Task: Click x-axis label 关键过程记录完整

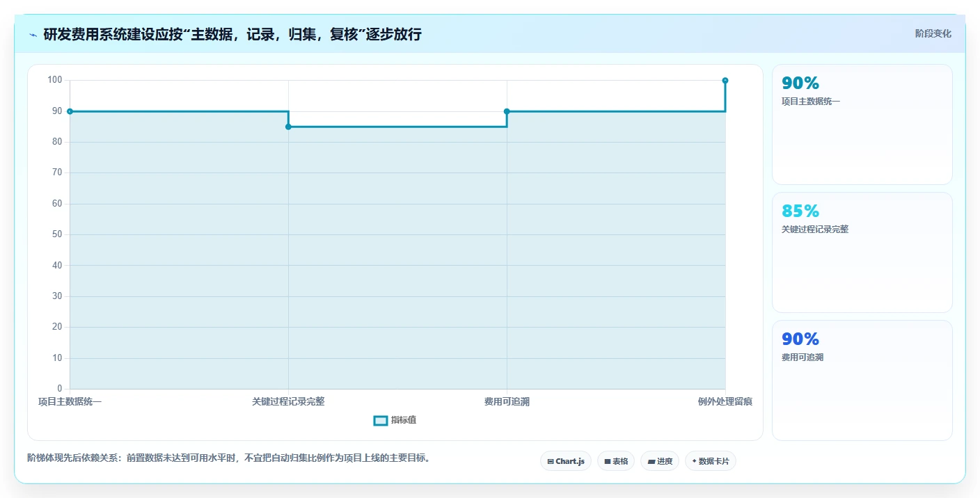Action: (288, 402)
